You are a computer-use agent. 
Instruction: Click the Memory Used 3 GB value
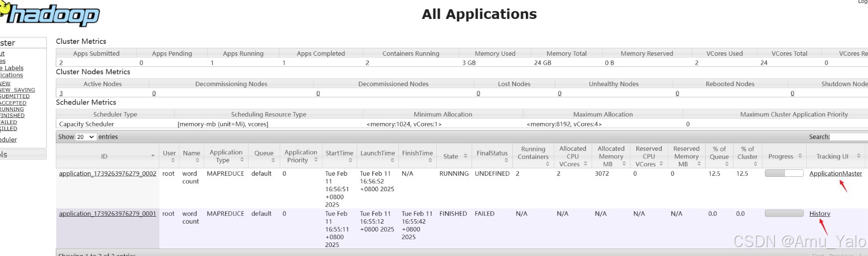469,63
